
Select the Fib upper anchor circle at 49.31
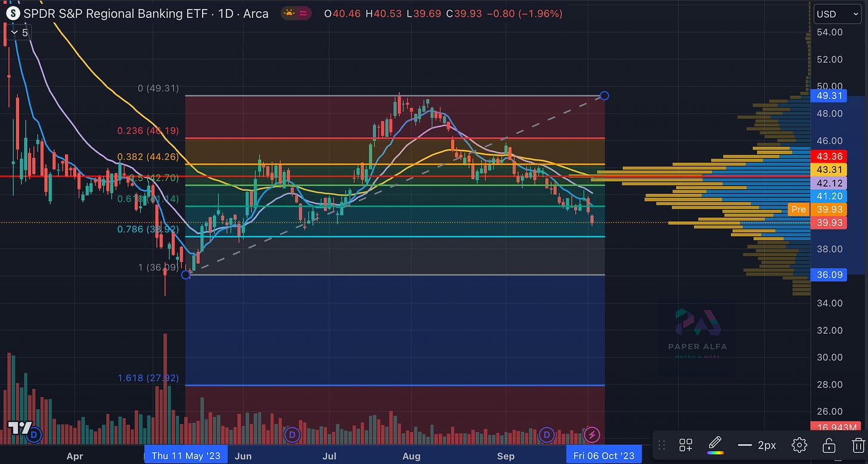[x=604, y=95]
